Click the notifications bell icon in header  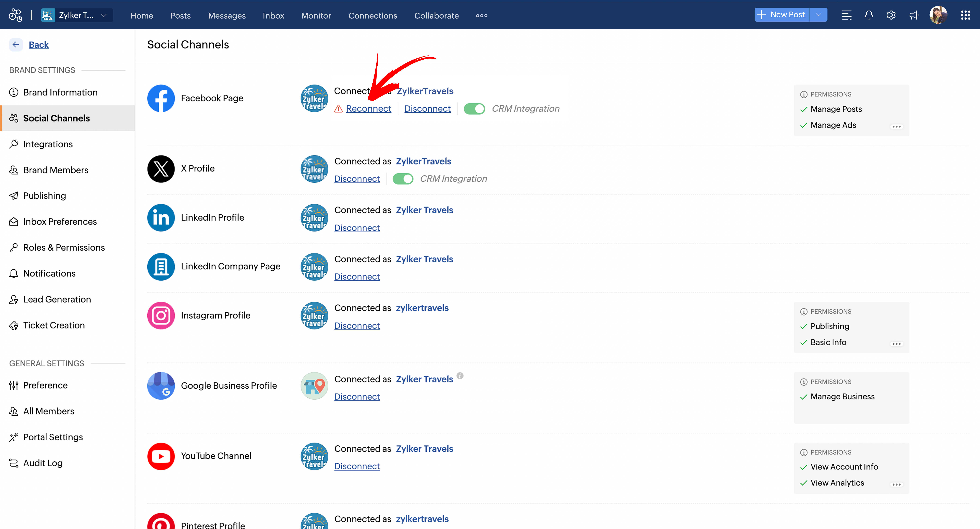pos(869,15)
